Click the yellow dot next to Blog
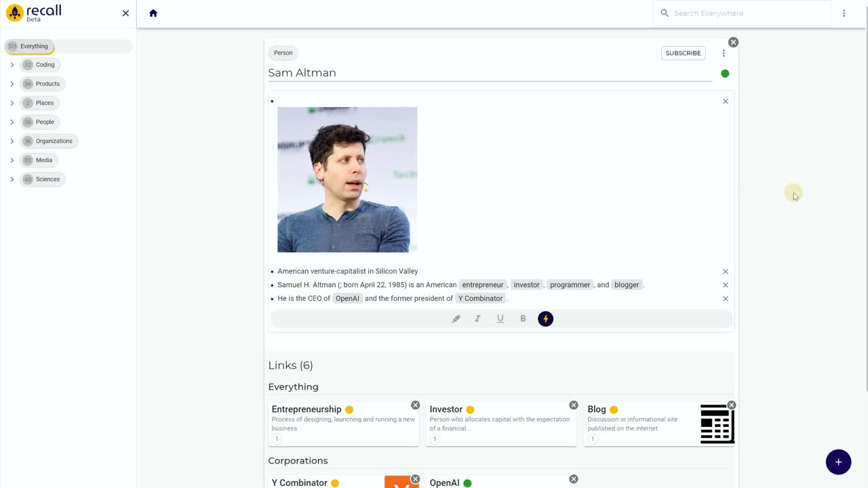Screen dimensions: 868x488 614,409
